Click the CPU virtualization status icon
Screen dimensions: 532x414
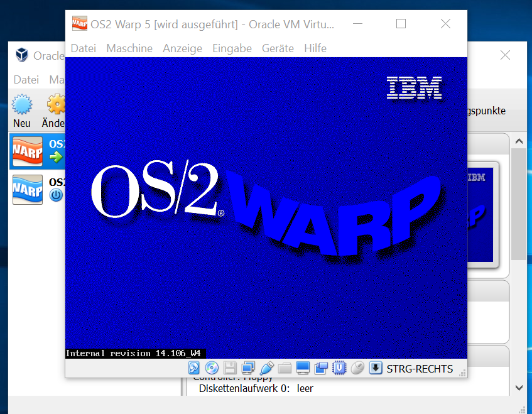click(339, 368)
